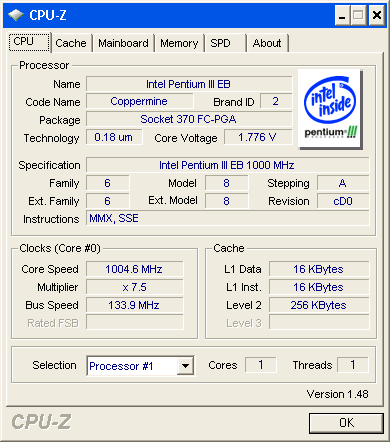This screenshot has width=390, height=442.
Task: Click the CPU-Z logo text at bottom left
Action: coord(41,422)
